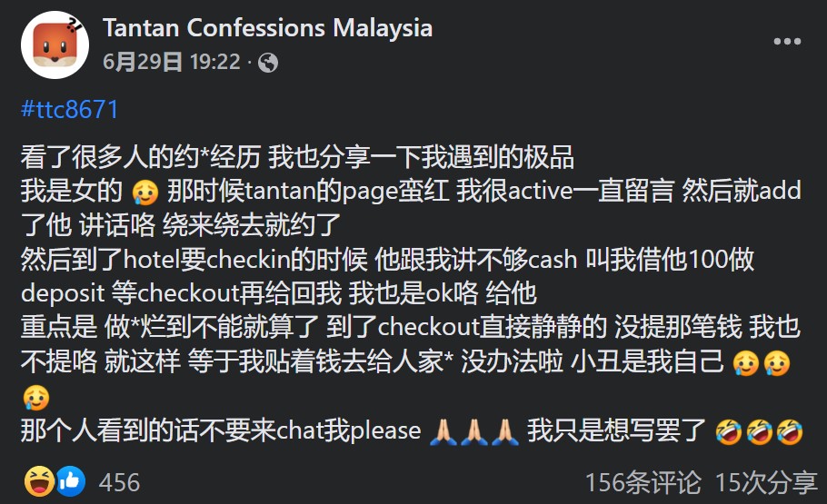Click the Haha laughing reaction icon
Viewport: 827px width, 504px height.
pyautogui.click(x=39, y=480)
